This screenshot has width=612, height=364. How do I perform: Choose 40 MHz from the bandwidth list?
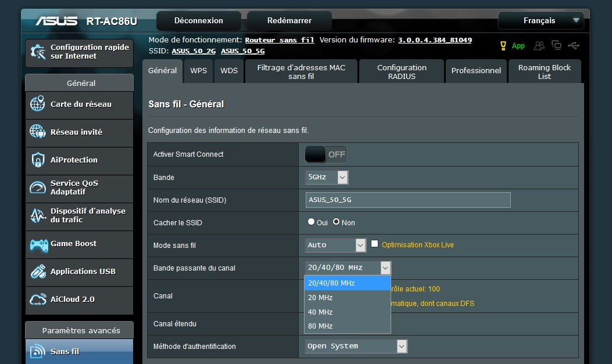click(348, 312)
